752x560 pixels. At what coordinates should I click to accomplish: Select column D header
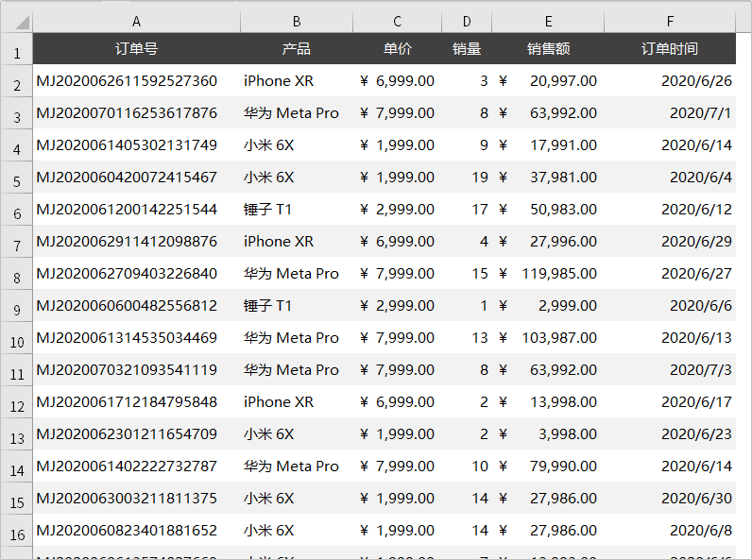coord(467,21)
